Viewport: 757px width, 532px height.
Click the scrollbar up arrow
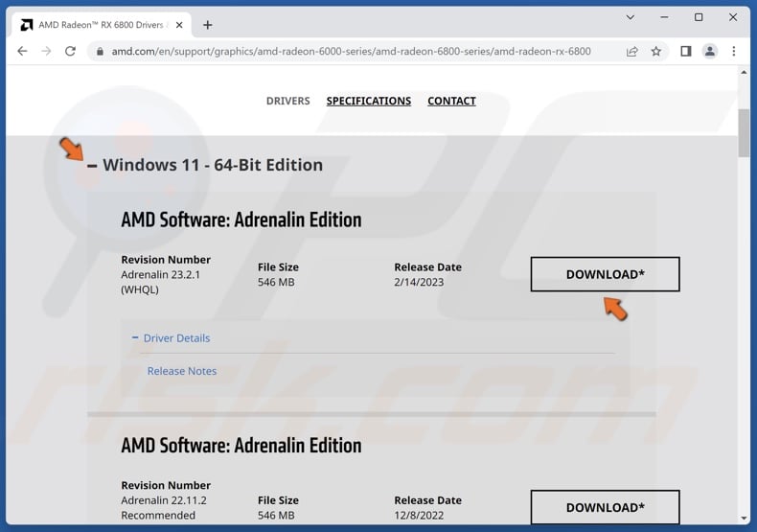pos(744,73)
